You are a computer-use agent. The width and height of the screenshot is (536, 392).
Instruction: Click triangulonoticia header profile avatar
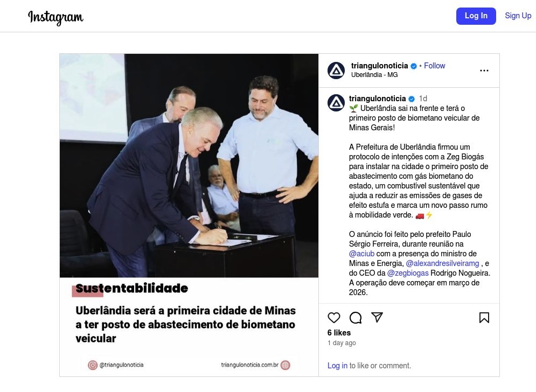336,71
